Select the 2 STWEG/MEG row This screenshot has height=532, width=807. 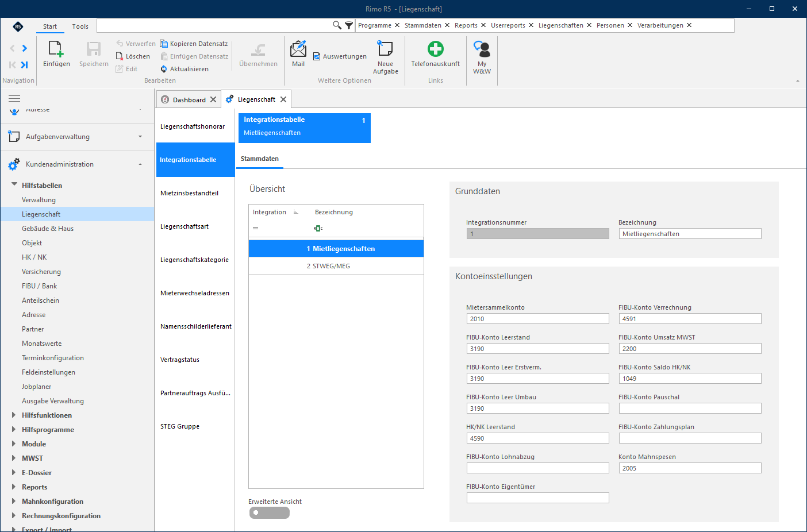[x=336, y=266]
